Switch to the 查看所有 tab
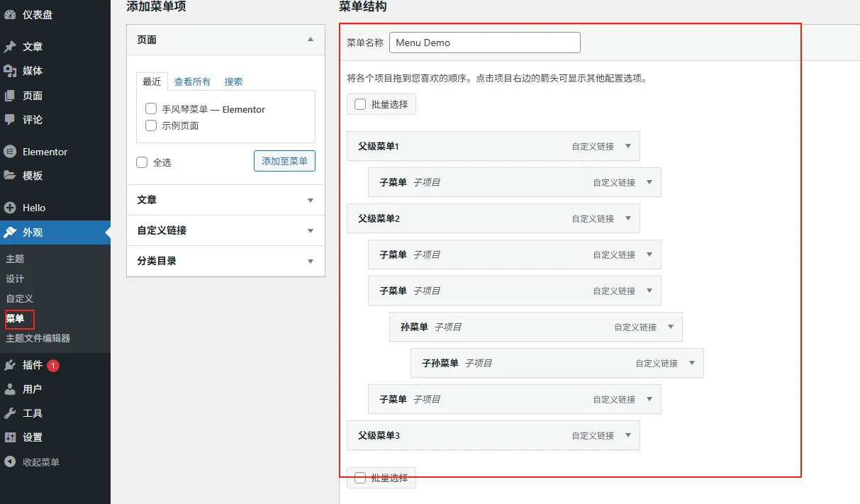The height and width of the screenshot is (504, 860). [193, 82]
